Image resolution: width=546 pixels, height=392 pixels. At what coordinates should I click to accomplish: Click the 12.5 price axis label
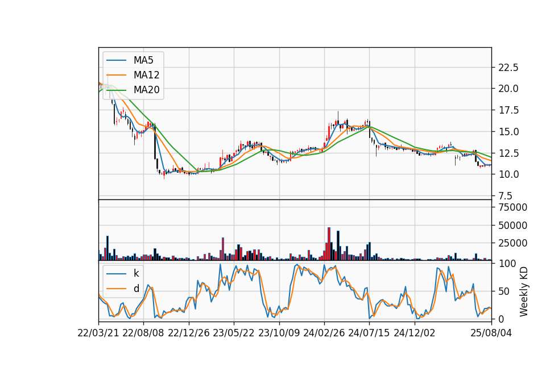tap(508, 153)
